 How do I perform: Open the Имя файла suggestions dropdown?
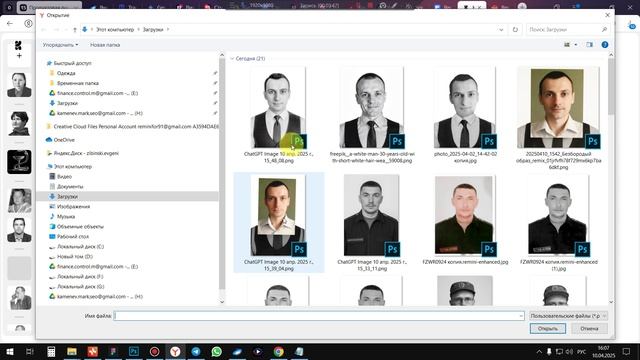click(x=521, y=316)
